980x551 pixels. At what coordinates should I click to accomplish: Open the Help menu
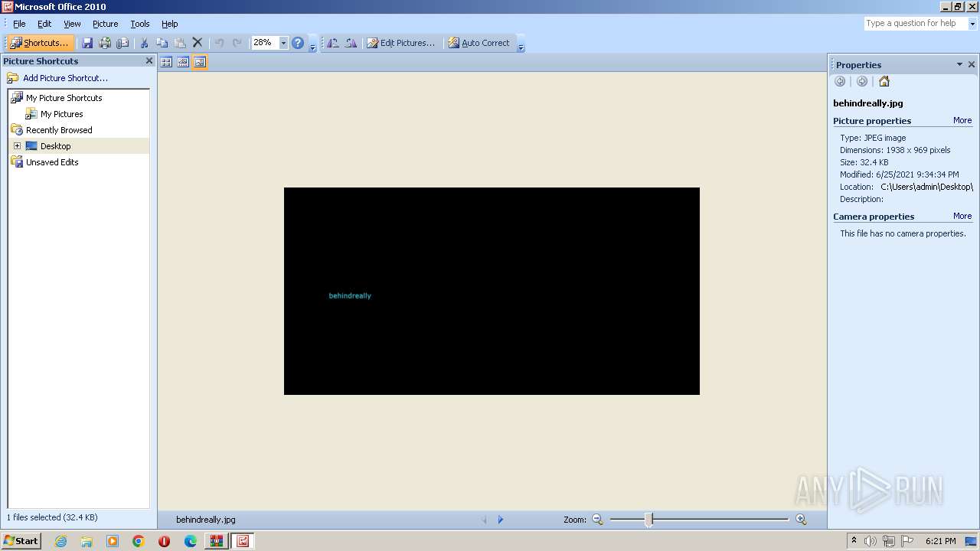point(169,24)
